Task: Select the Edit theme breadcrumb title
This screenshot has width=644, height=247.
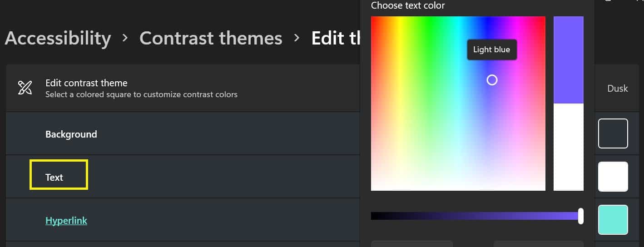Action: pos(336,38)
